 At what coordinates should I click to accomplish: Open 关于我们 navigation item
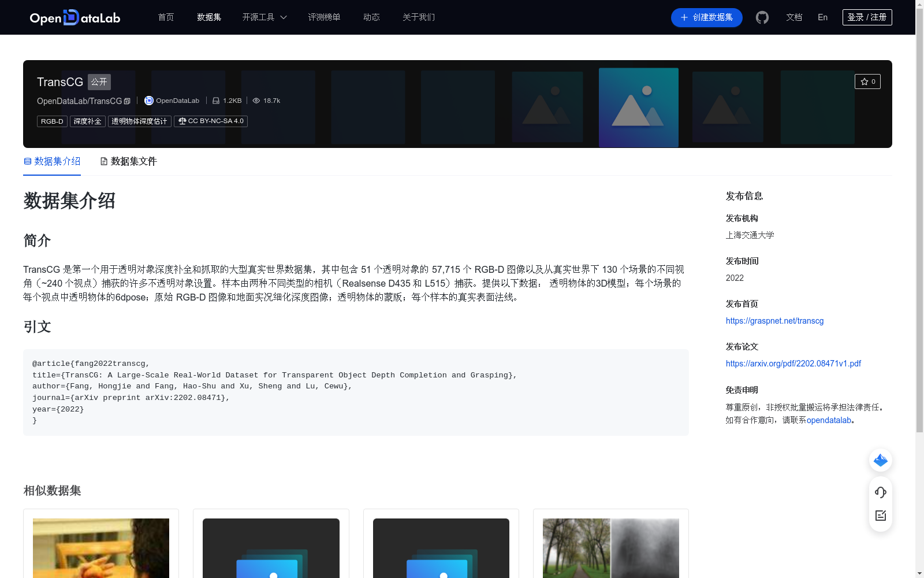(419, 17)
